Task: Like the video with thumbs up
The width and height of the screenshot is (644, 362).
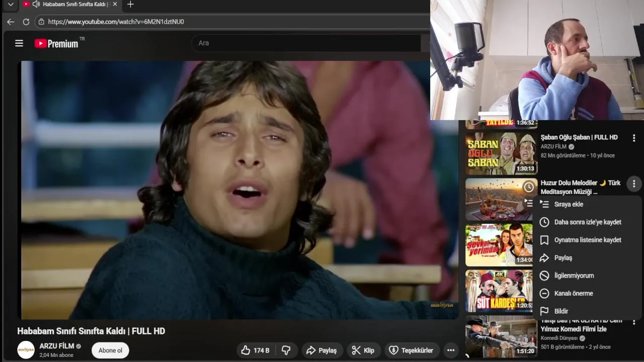Action: pyautogui.click(x=255, y=350)
